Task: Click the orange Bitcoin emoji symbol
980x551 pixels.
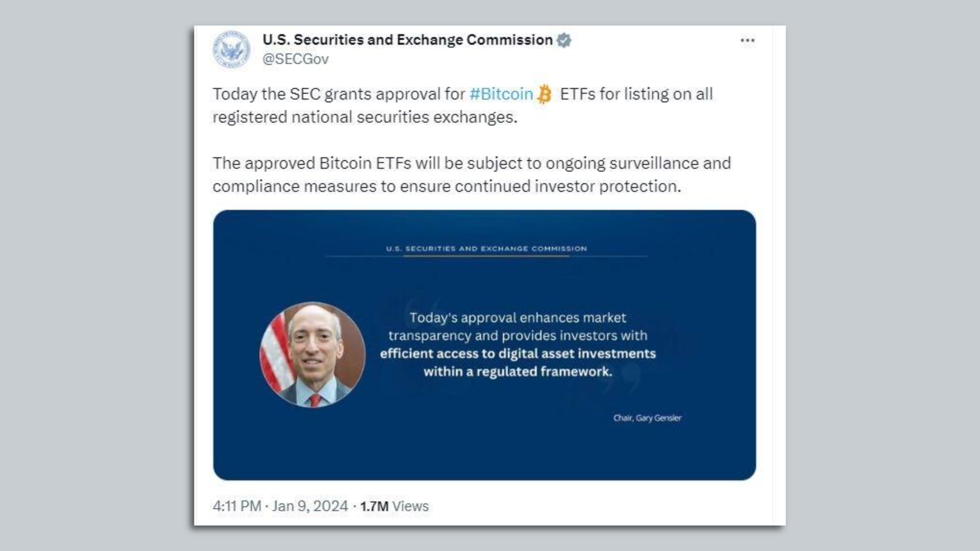Action: point(545,94)
